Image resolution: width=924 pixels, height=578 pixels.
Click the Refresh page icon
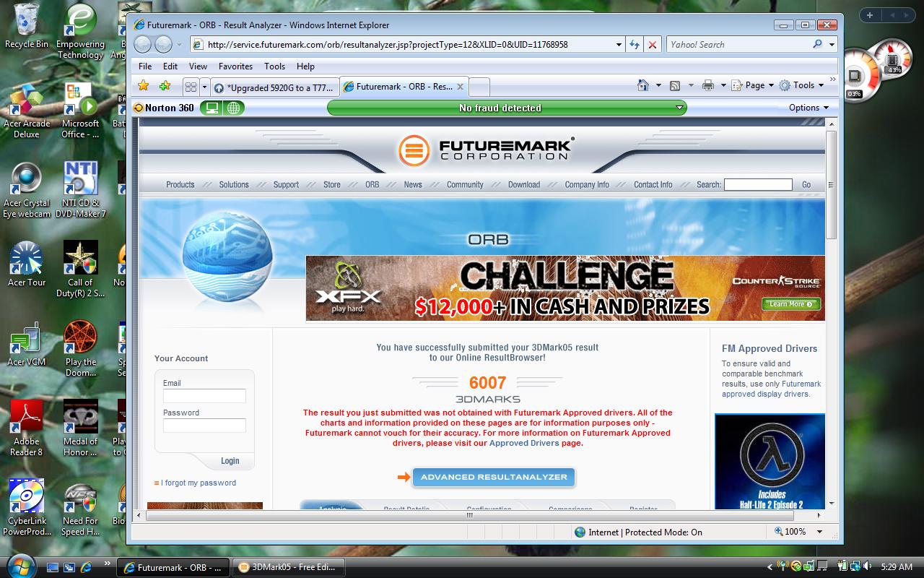point(635,44)
